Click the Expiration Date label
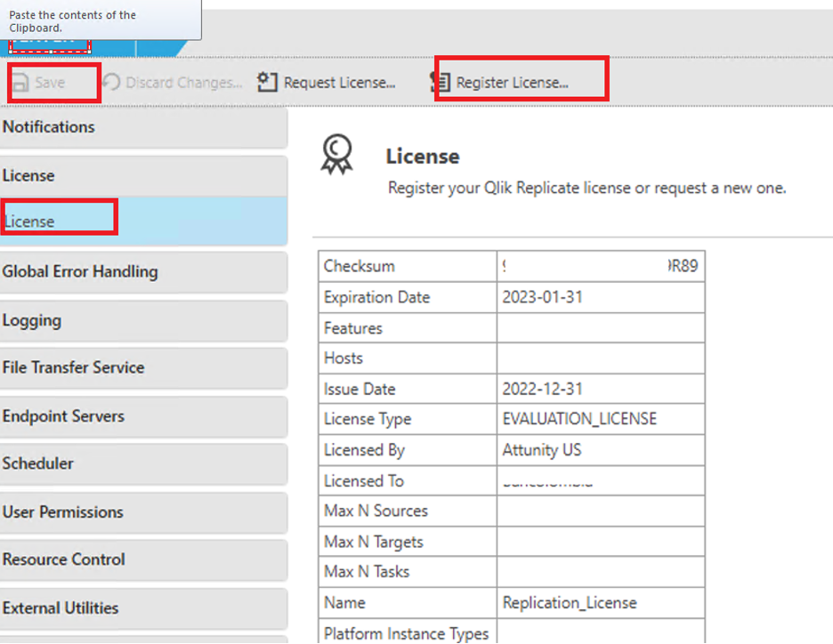 coord(376,297)
